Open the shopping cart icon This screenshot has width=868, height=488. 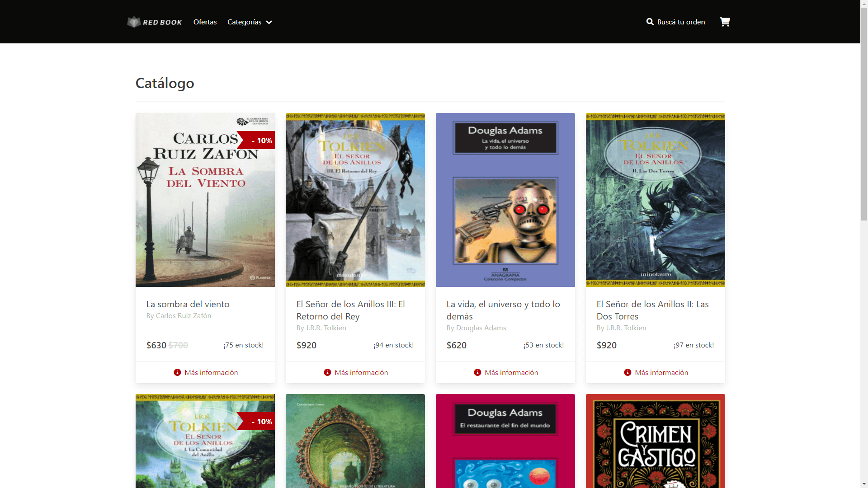coord(725,22)
